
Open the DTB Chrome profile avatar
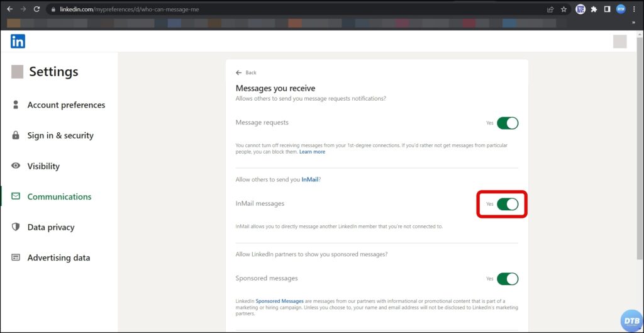click(621, 9)
